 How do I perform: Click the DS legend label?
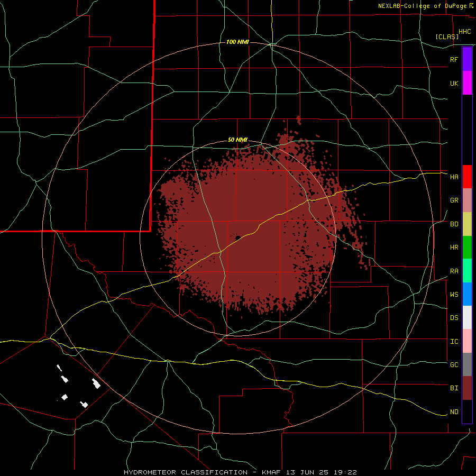click(454, 317)
